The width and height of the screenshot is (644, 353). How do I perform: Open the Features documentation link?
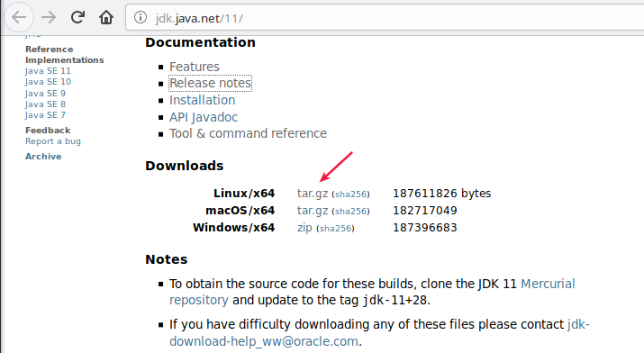195,67
